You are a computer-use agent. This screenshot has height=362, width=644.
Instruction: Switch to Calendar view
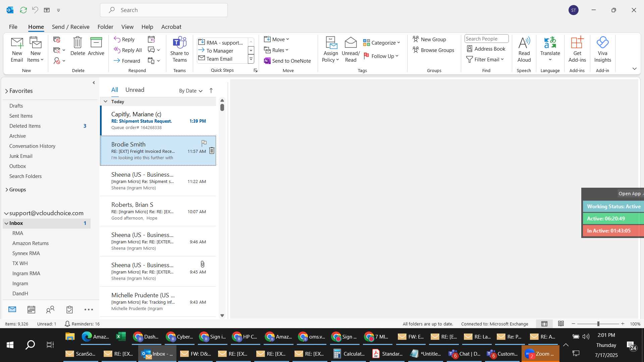click(31, 309)
